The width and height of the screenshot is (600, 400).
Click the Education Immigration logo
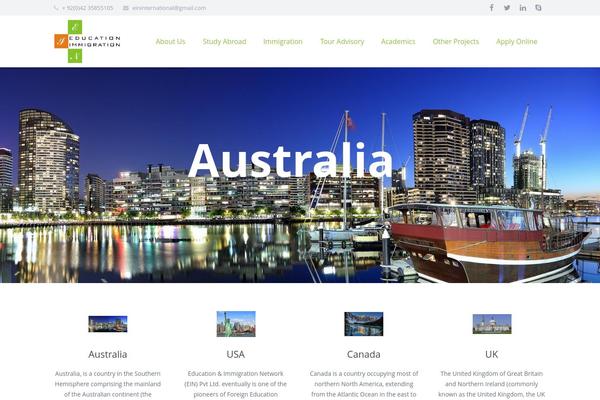87,41
